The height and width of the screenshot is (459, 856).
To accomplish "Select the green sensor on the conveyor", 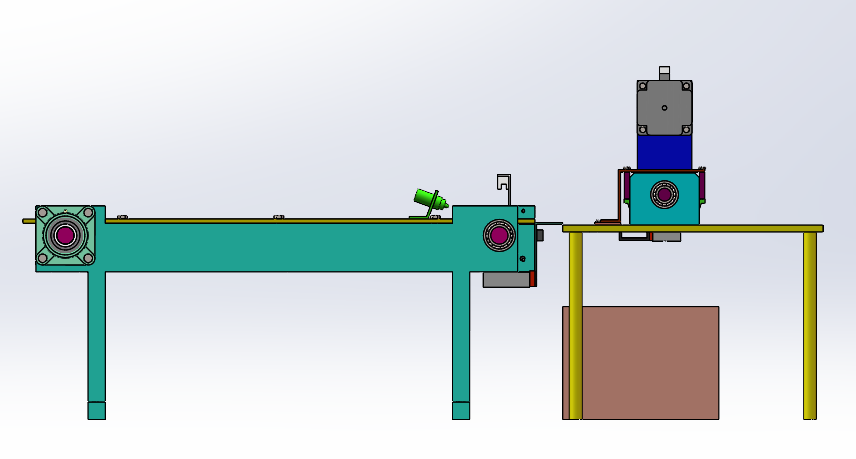I will [431, 200].
